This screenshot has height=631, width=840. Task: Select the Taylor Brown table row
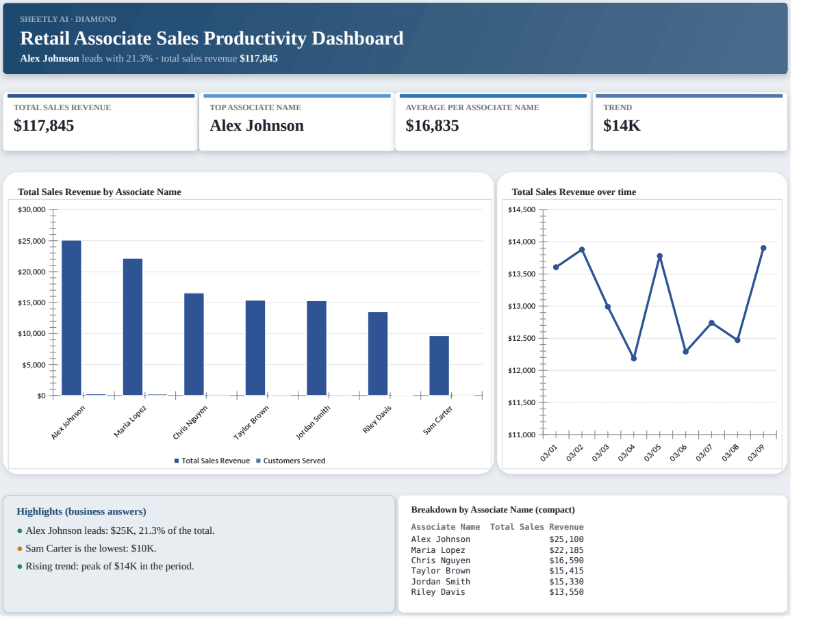click(x=497, y=571)
